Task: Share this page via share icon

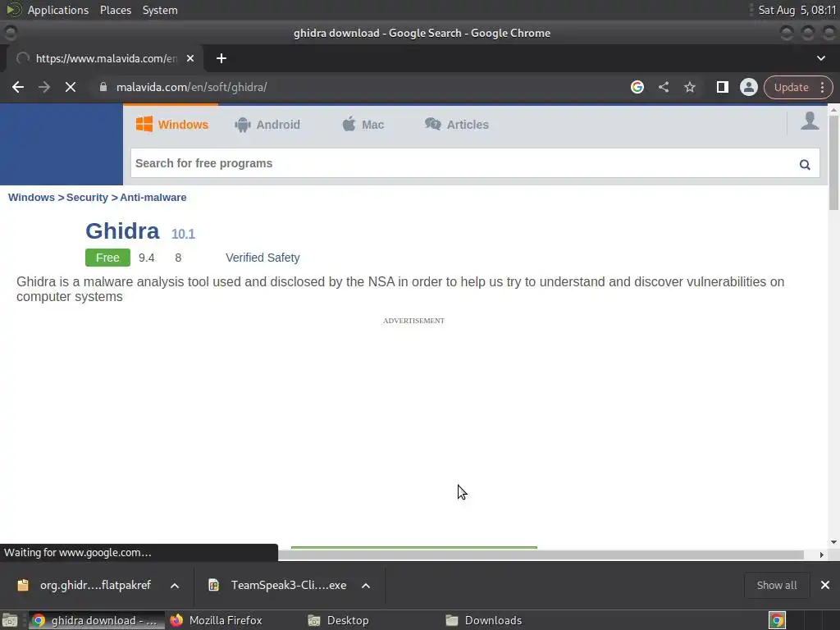Action: 663,87
